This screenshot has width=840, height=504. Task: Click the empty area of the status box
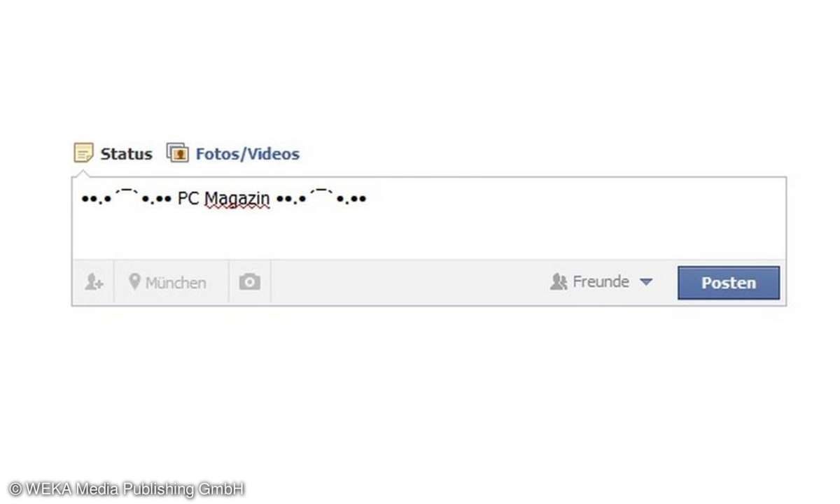[560, 224]
